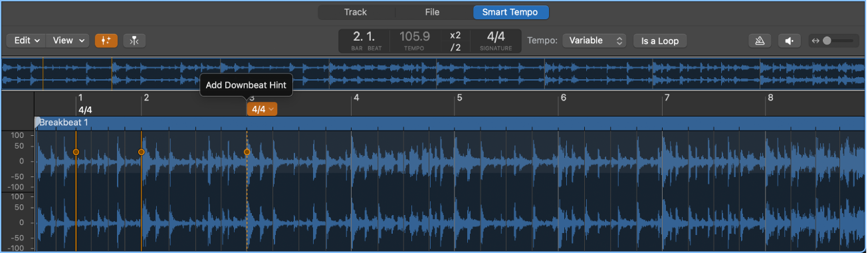Click the orange downbeat handle at bar 1
Viewport: 868px width, 253px height.
click(x=76, y=152)
